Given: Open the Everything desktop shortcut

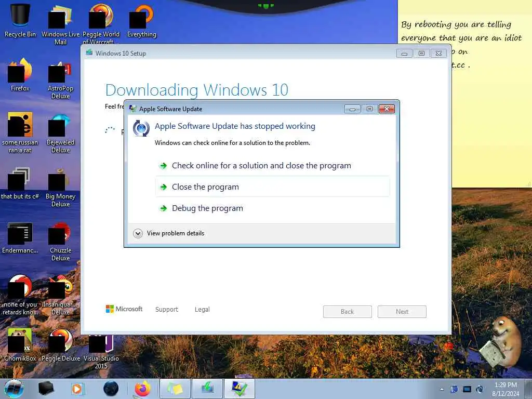Looking at the screenshot, I should 141,20.
